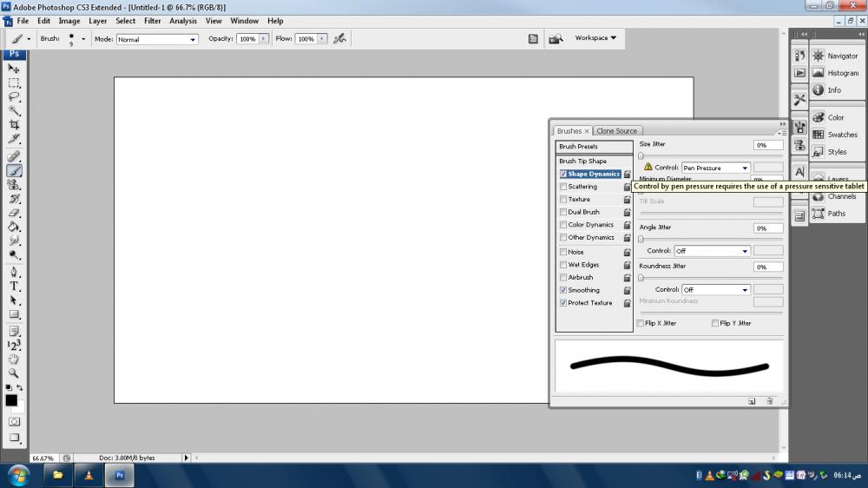
Task: Select the Healing Brush tool
Action: tap(14, 157)
